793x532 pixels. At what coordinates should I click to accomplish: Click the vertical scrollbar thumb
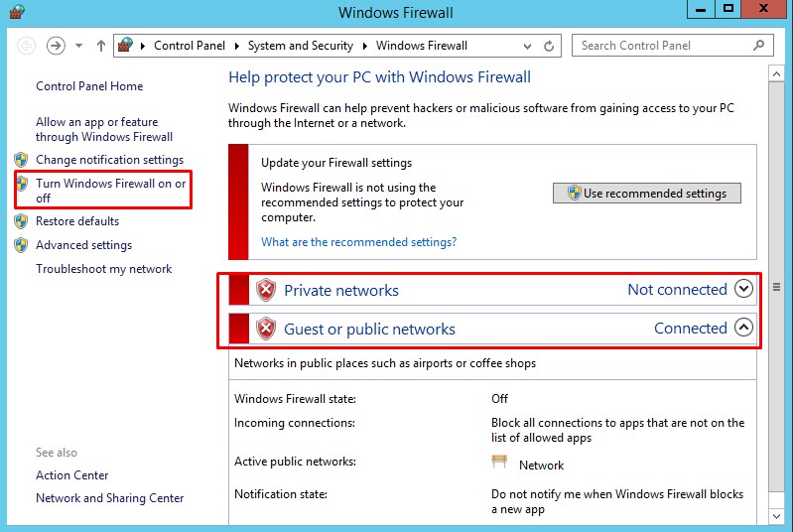(776, 287)
